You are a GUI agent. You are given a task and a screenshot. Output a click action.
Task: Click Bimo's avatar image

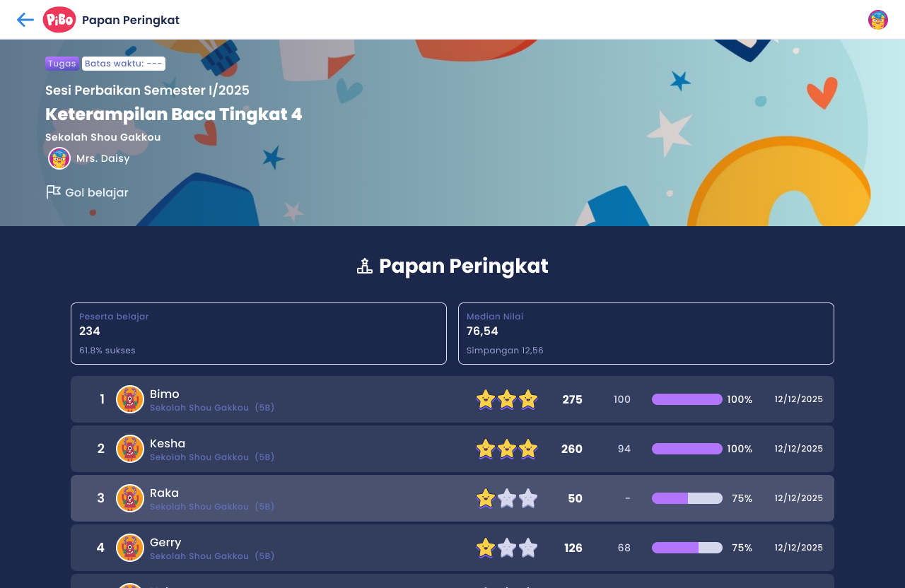(x=130, y=399)
